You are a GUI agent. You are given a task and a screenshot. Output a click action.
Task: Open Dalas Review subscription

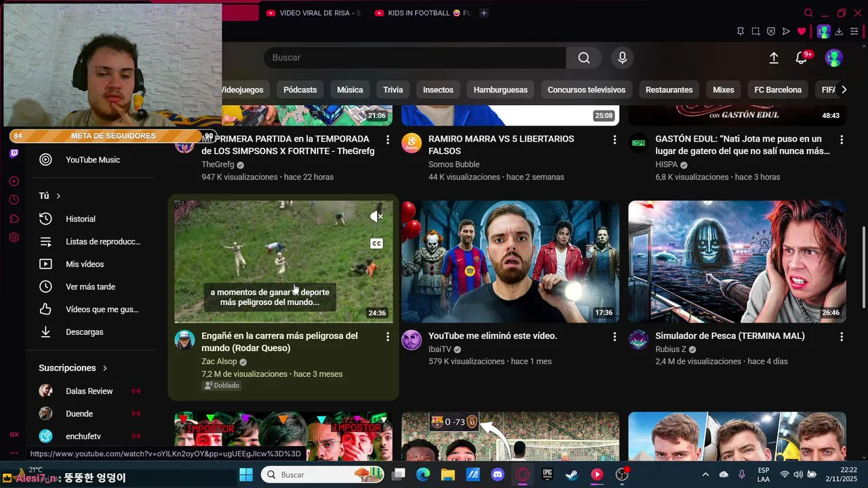(90, 391)
